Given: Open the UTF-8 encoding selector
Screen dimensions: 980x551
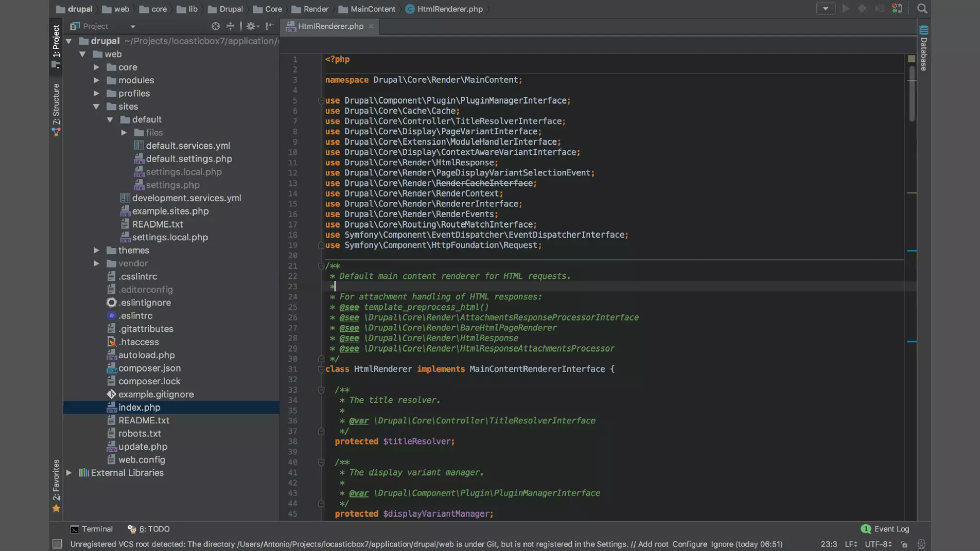Looking at the screenshot, I should pyautogui.click(x=878, y=544).
